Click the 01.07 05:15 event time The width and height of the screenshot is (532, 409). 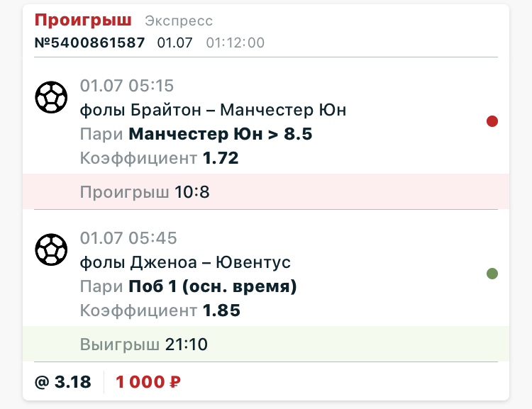(127, 86)
